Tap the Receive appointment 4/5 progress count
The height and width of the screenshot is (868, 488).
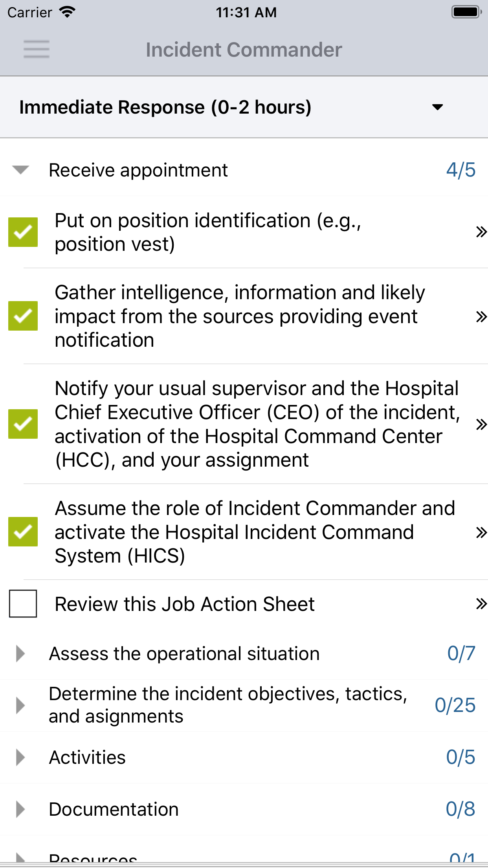[460, 170]
